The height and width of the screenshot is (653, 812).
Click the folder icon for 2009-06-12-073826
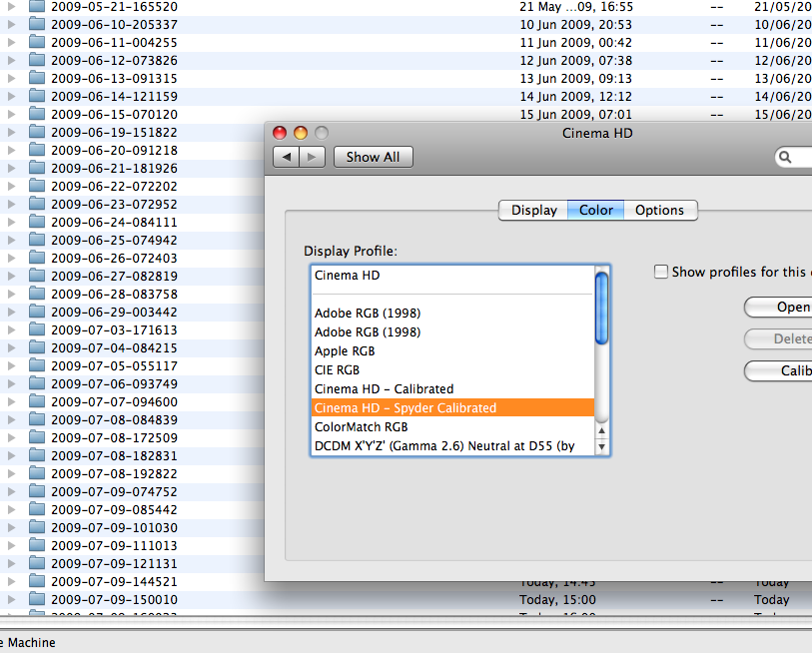click(37, 60)
